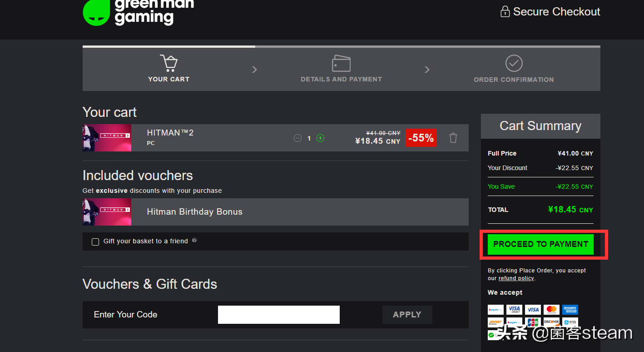Click the PROCEED TO PAYMENT button

pyautogui.click(x=540, y=244)
